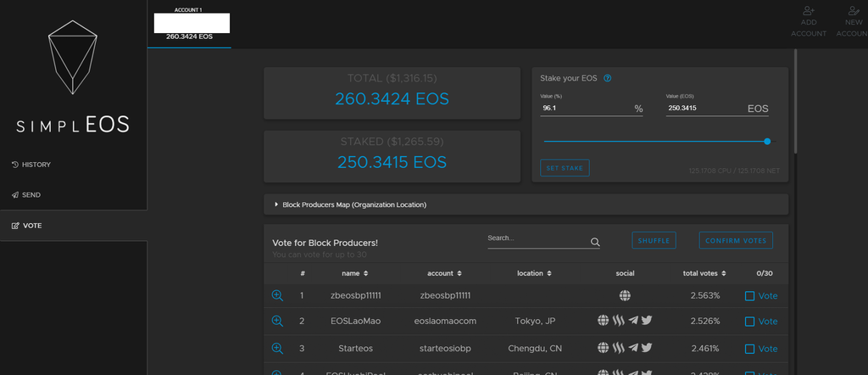Open EOSLaoMao website globe icon

(x=604, y=320)
